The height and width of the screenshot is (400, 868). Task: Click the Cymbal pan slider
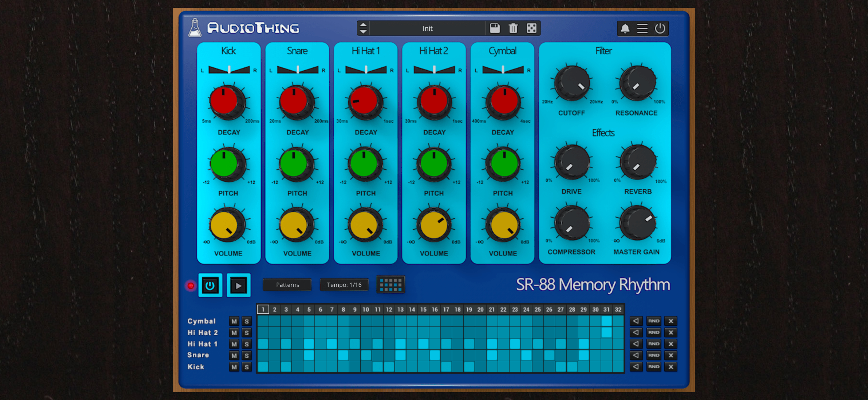click(503, 70)
